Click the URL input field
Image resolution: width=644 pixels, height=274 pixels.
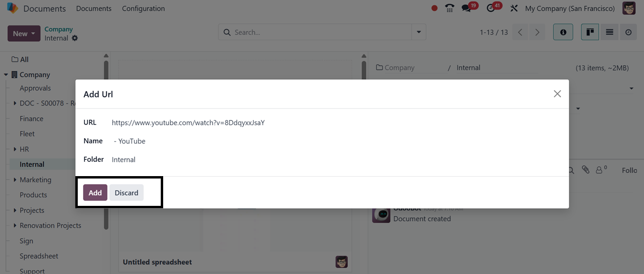click(x=335, y=122)
